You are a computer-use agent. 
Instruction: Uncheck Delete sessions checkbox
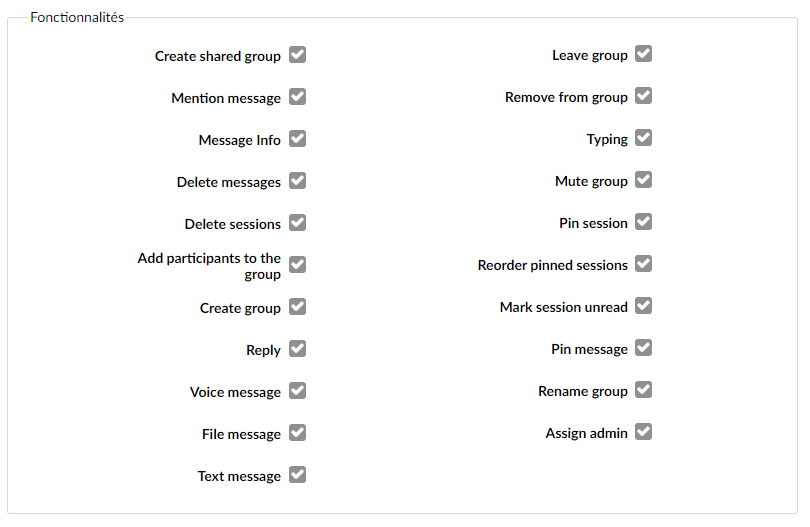click(x=298, y=223)
